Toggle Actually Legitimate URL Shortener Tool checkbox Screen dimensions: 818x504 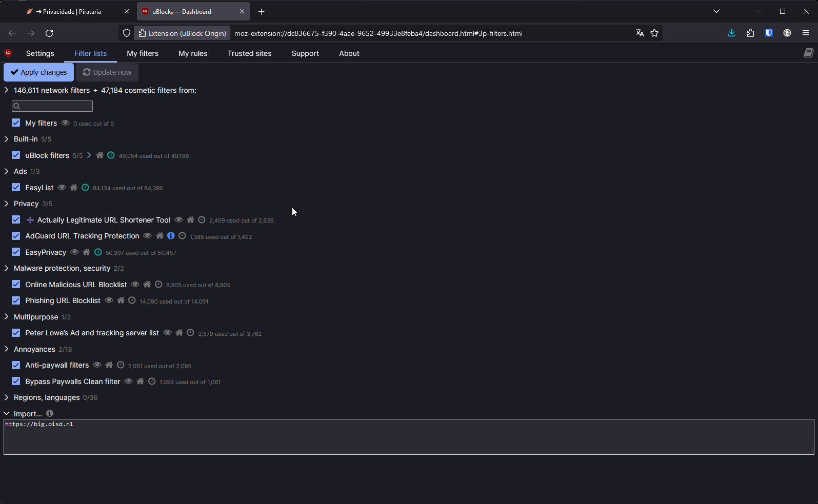pos(16,220)
